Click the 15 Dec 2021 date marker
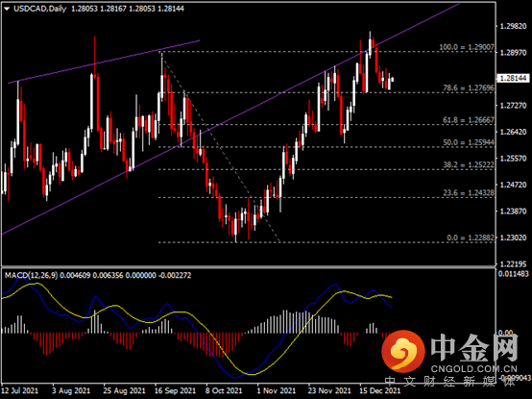 379,391
